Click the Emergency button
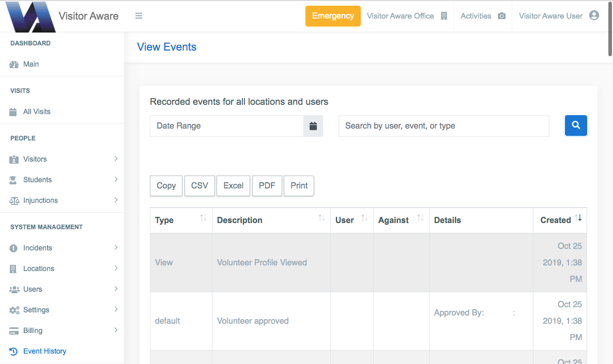The image size is (613, 364). (x=333, y=16)
